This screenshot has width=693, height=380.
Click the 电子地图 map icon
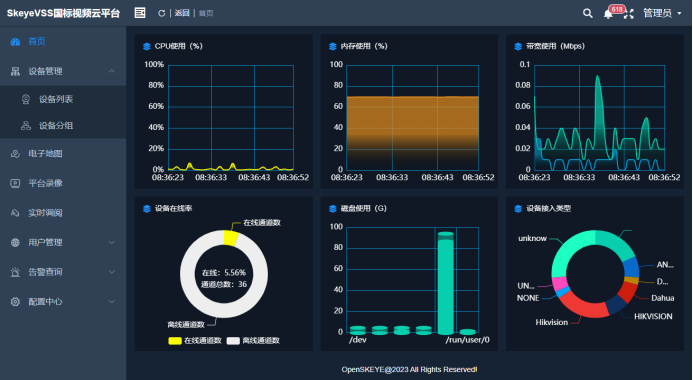click(15, 154)
